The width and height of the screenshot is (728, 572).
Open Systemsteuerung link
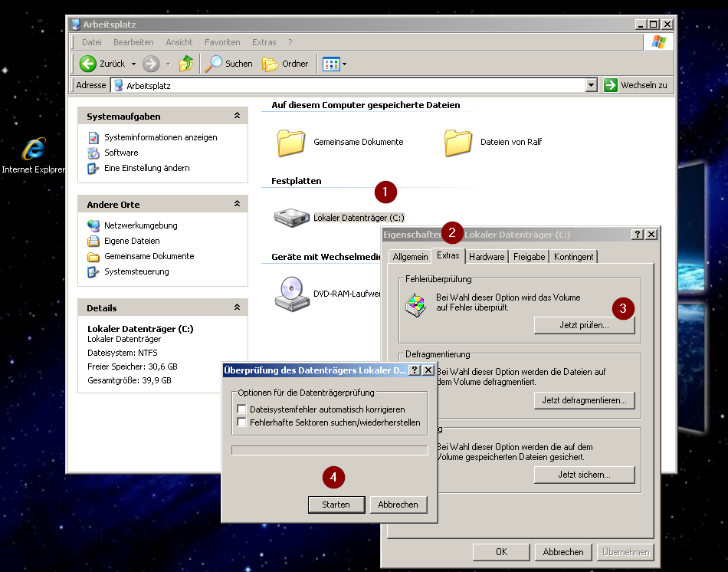tap(136, 271)
